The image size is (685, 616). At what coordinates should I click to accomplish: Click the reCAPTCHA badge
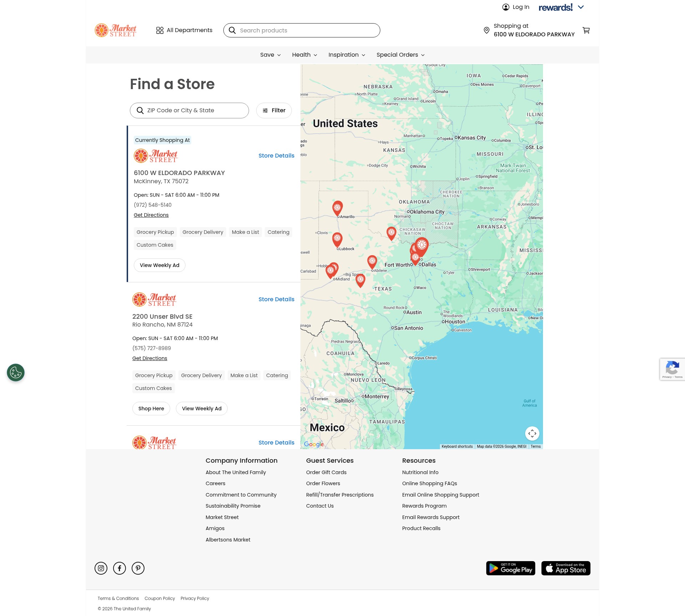click(672, 369)
